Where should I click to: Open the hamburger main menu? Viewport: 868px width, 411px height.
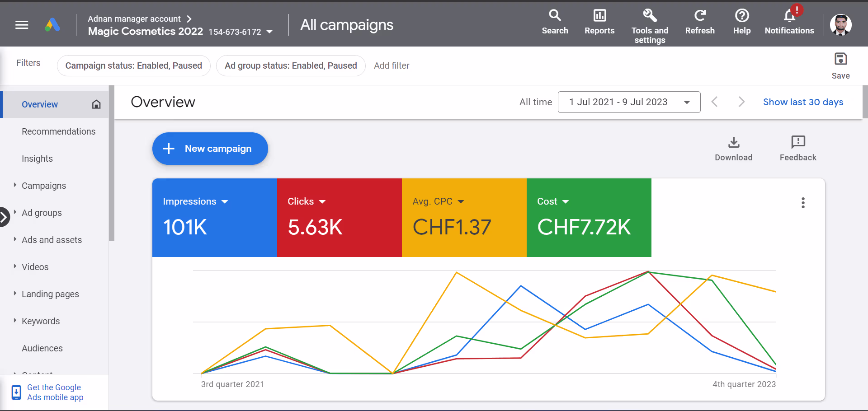[22, 25]
